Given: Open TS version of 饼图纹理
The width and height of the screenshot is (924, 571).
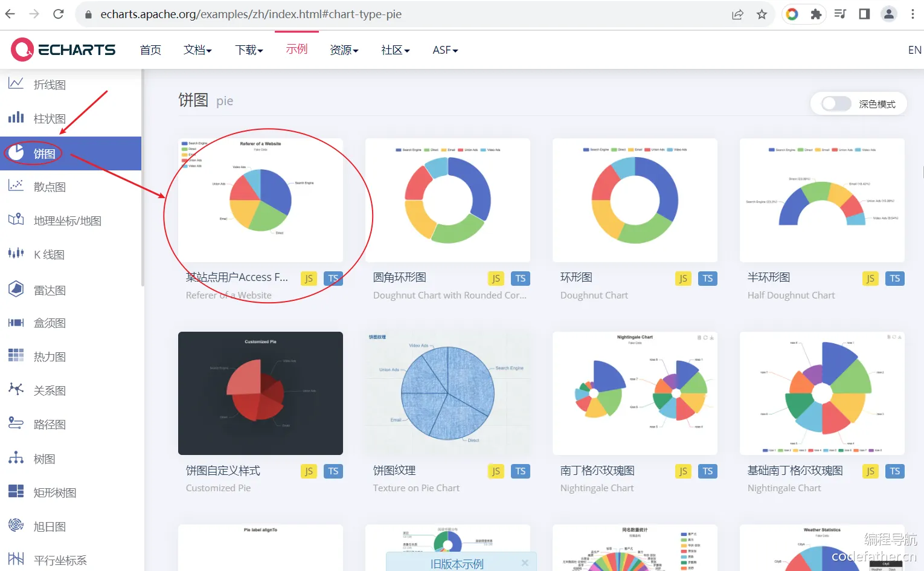Looking at the screenshot, I should [x=521, y=471].
